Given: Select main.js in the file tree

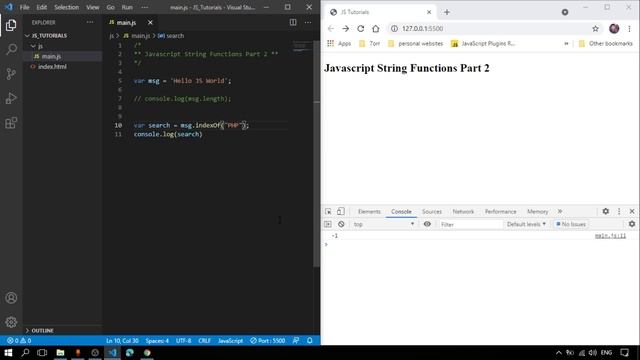Looking at the screenshot, I should [x=51, y=56].
